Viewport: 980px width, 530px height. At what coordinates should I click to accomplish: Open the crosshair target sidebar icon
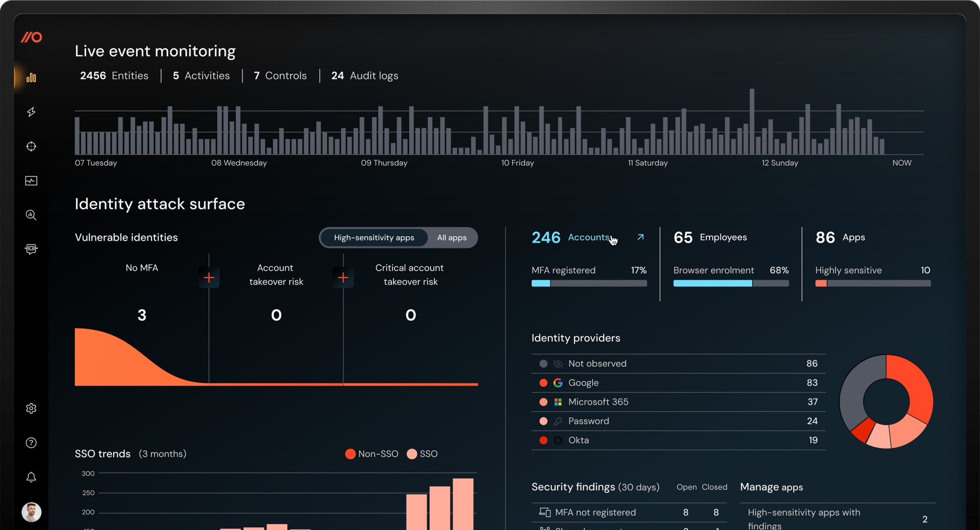(31, 146)
